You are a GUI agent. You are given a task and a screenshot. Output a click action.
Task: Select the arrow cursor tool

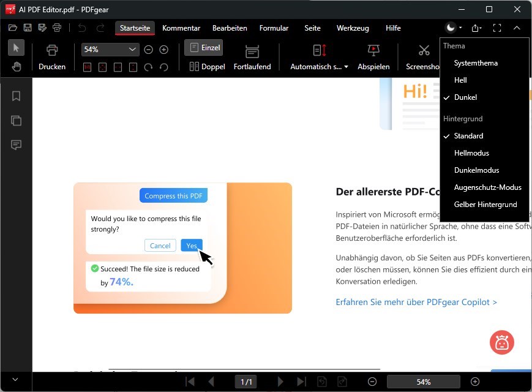coord(16,48)
